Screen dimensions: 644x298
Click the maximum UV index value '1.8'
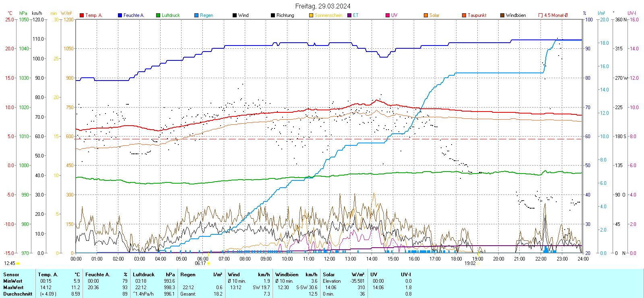(409, 288)
